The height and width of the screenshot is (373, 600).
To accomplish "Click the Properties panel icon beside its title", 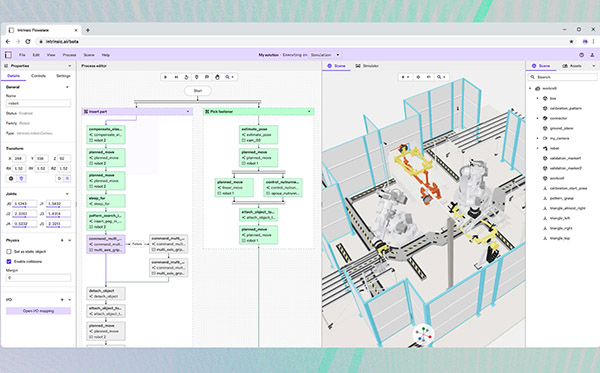I will tap(6, 66).
